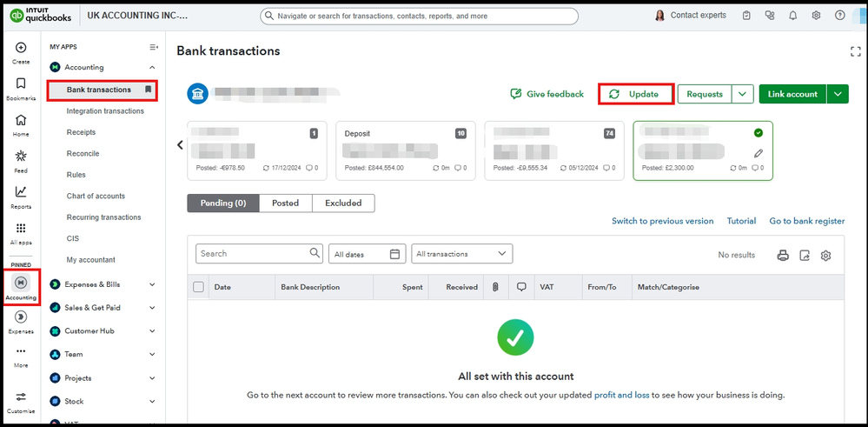The height and width of the screenshot is (427, 868).
Task: Open Chart of accounts menu item
Action: [x=96, y=196]
